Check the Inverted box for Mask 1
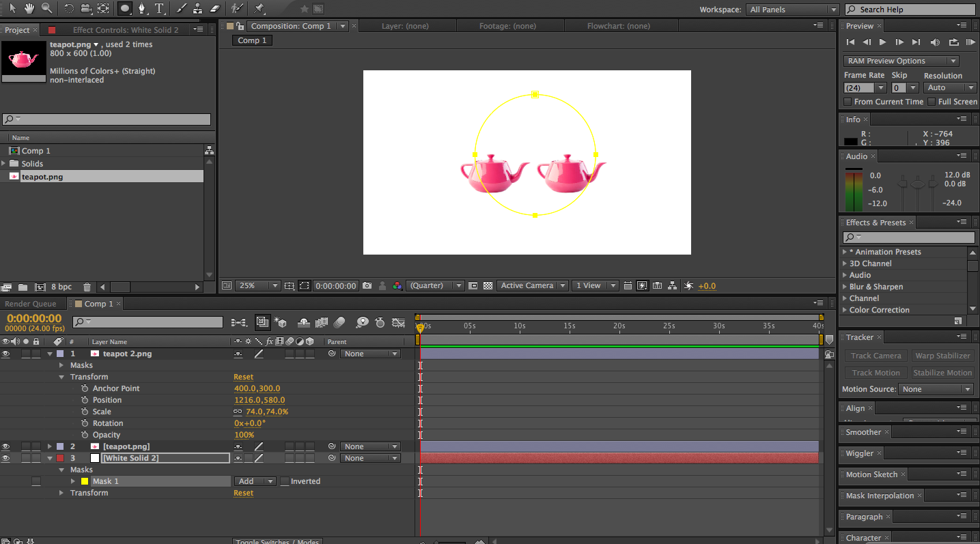 pos(285,481)
